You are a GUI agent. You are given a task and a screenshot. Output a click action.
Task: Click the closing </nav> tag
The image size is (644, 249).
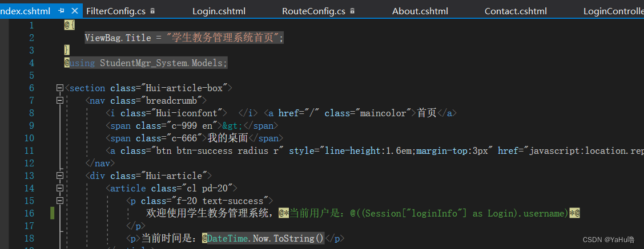(x=100, y=163)
